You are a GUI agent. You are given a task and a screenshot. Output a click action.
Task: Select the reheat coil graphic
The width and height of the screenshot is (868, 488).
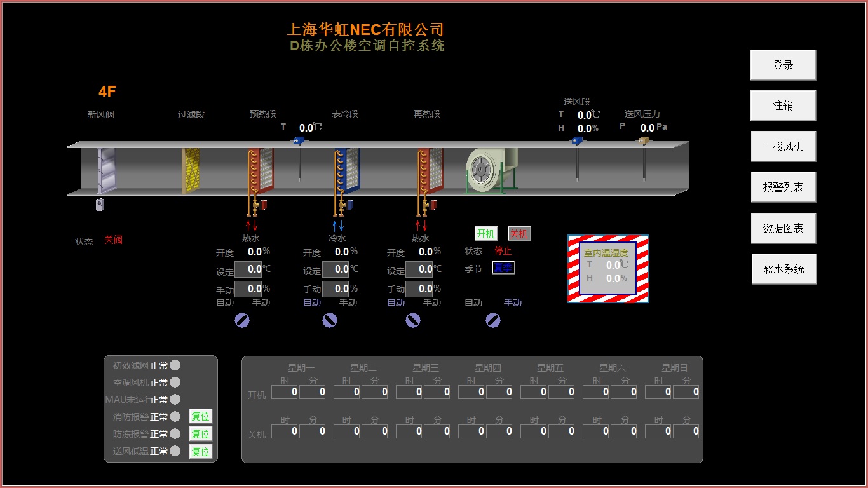pos(430,170)
